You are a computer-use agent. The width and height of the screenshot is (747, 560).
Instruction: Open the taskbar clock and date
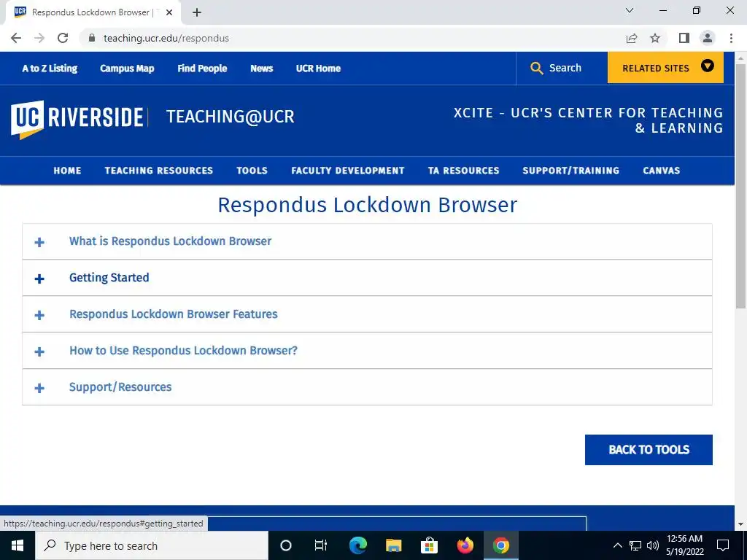point(684,545)
